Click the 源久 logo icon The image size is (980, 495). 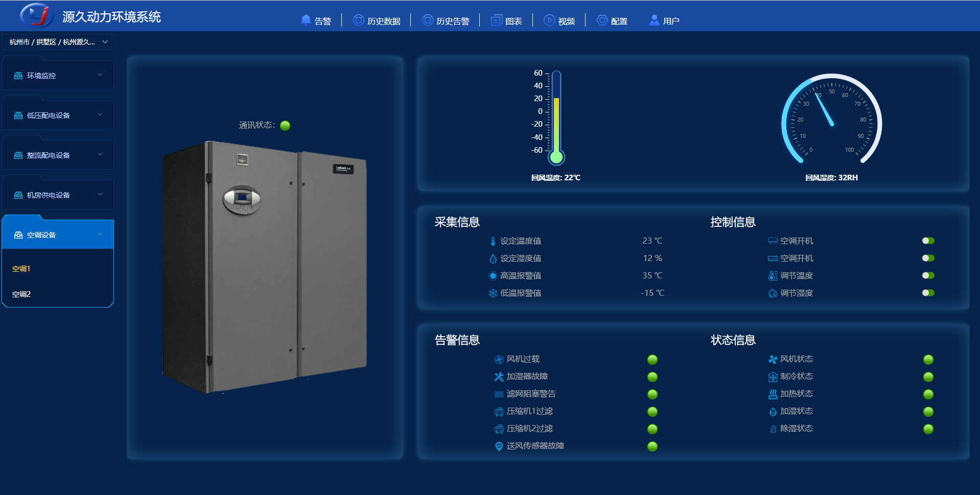[x=36, y=15]
